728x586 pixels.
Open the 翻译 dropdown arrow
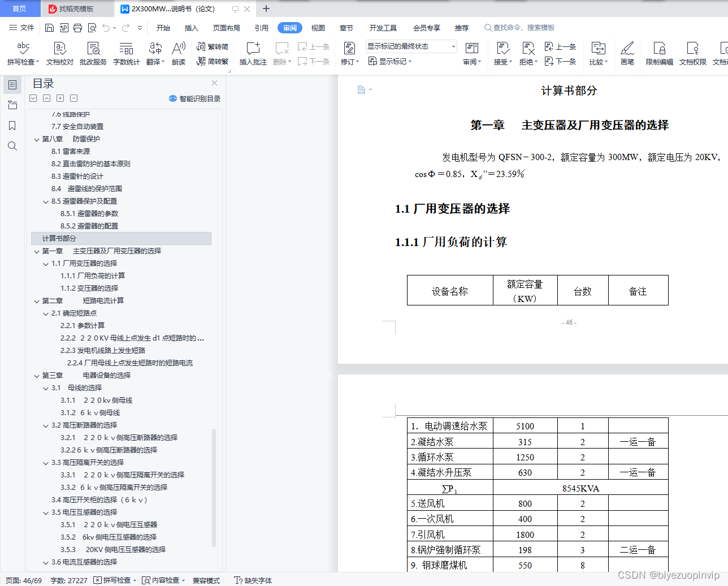pos(163,62)
